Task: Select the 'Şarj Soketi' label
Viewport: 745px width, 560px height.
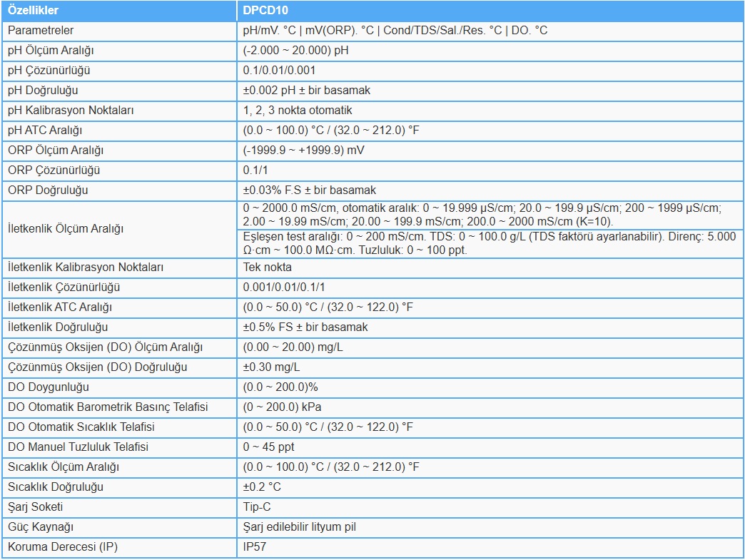Action: pos(35,506)
